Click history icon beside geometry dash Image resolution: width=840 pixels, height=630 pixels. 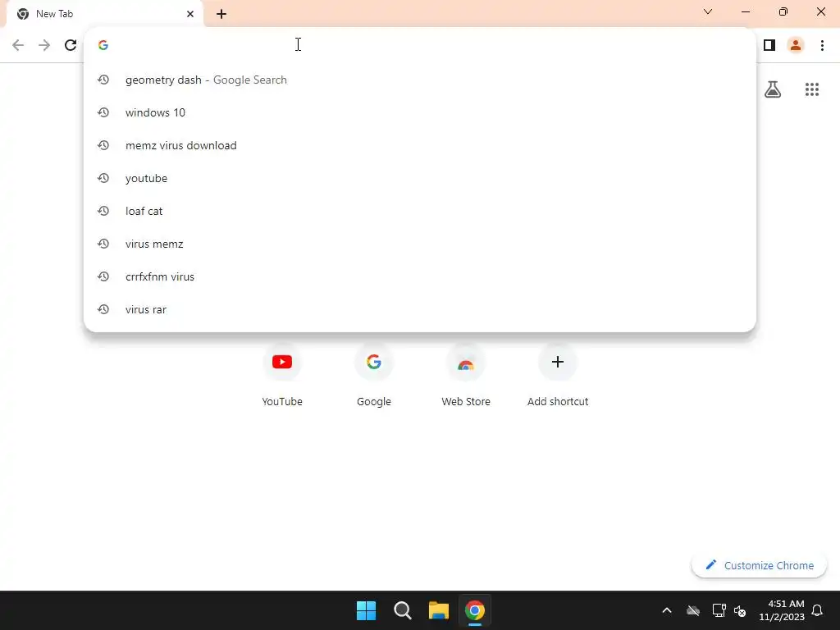103,80
